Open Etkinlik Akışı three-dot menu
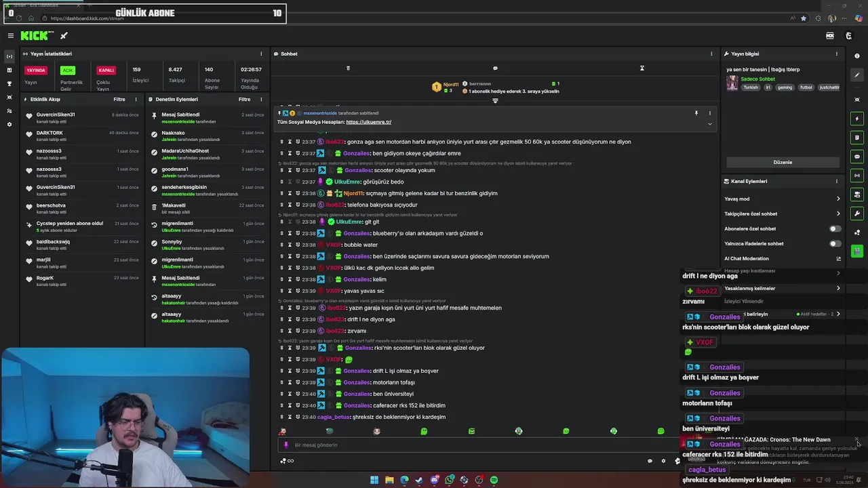 click(x=136, y=99)
